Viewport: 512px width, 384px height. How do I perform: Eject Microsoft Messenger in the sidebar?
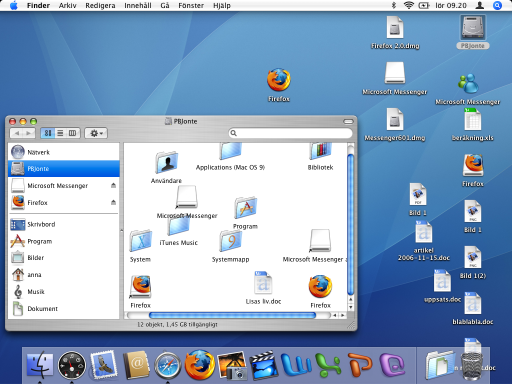(x=113, y=185)
